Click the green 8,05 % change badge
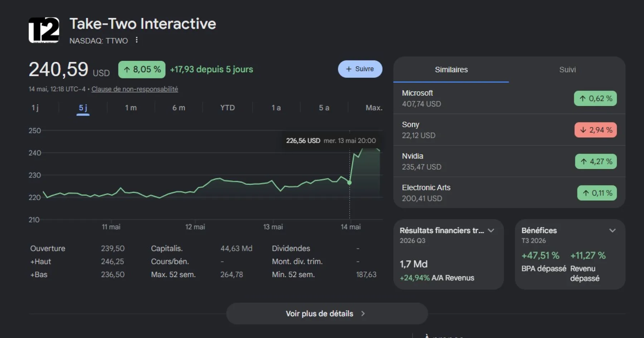 point(142,69)
